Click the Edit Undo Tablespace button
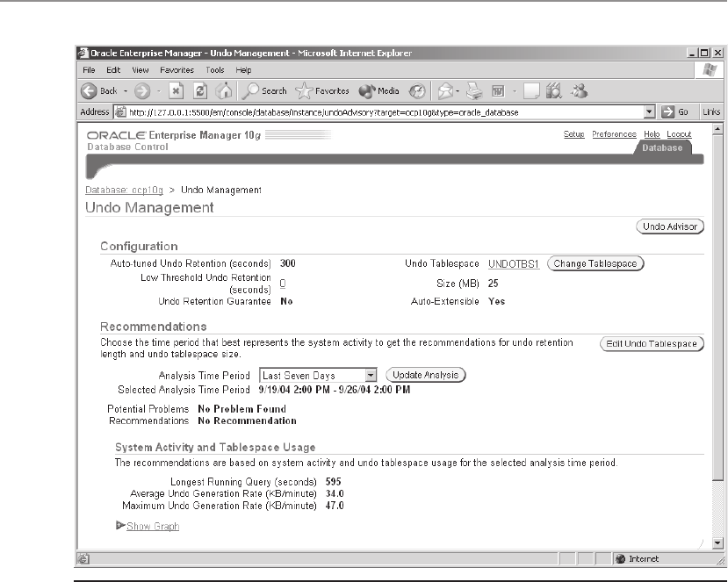The height and width of the screenshot is (582, 728). point(652,344)
